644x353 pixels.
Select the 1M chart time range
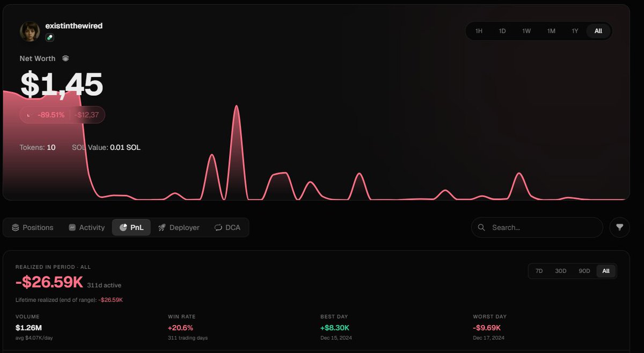(551, 31)
